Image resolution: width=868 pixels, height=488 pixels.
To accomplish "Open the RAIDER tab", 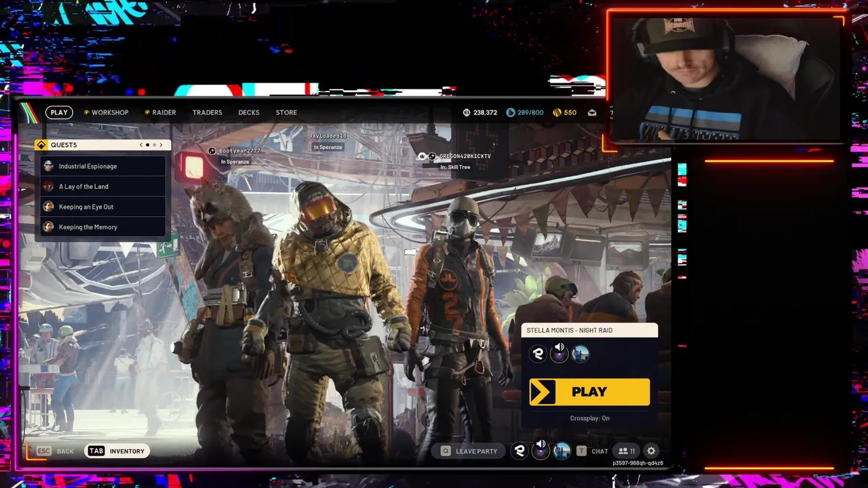I will tap(164, 113).
